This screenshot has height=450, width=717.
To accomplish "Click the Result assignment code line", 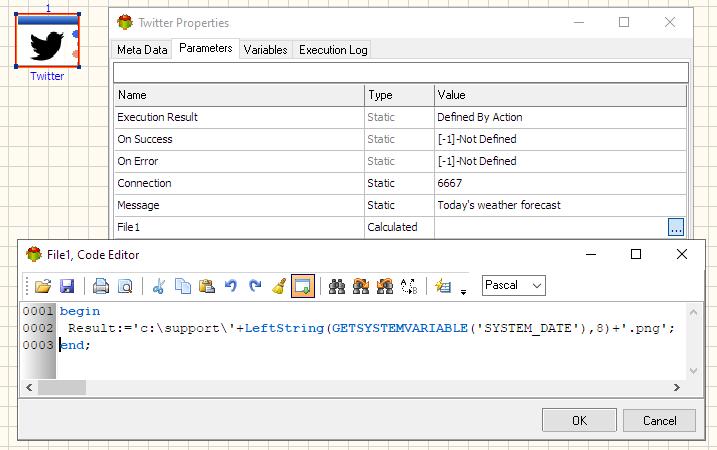I will point(371,328).
